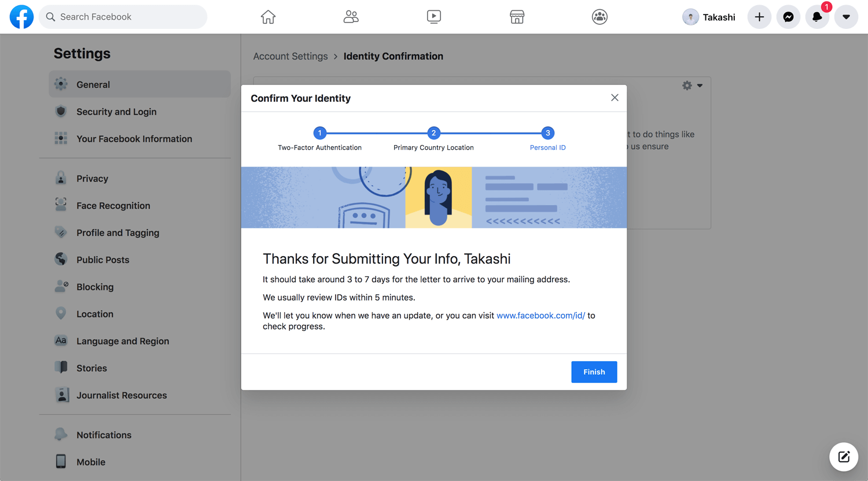Open Journalist Resources settings
The image size is (868, 481).
(x=139, y=395)
